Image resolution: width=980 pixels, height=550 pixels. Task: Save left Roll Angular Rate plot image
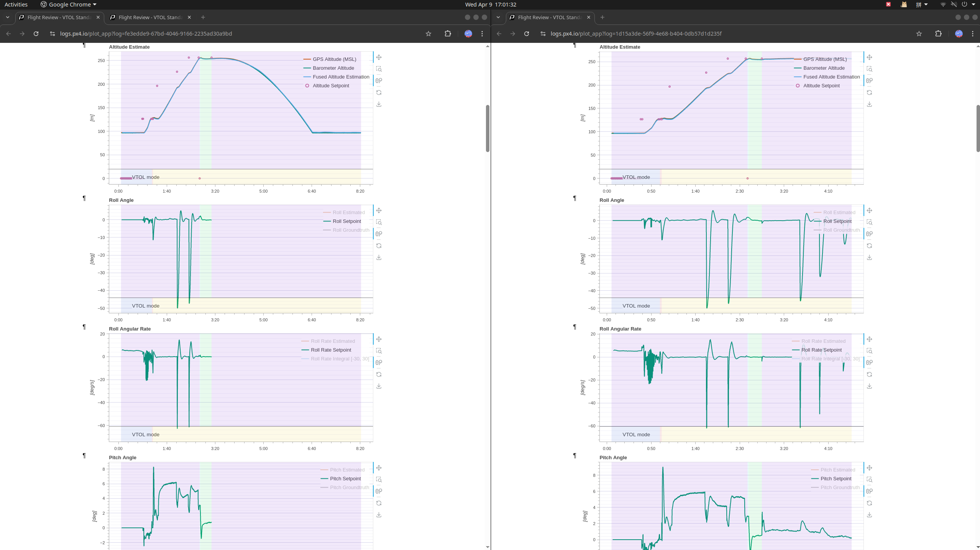pos(379,386)
